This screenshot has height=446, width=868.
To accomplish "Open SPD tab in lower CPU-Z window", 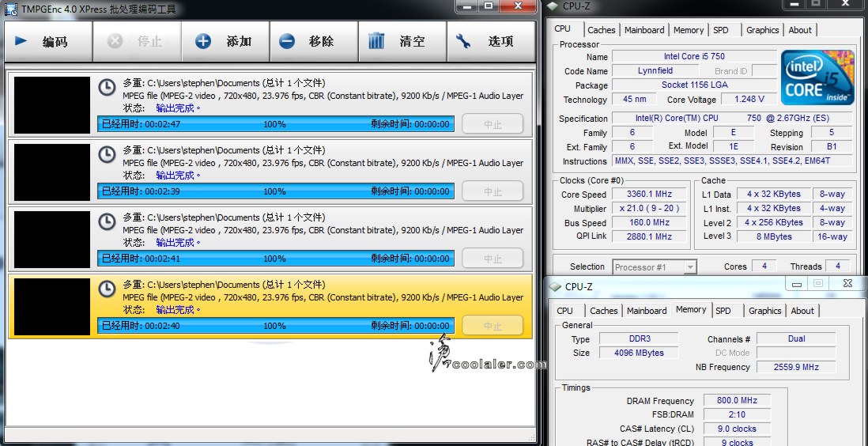I will 723,311.
